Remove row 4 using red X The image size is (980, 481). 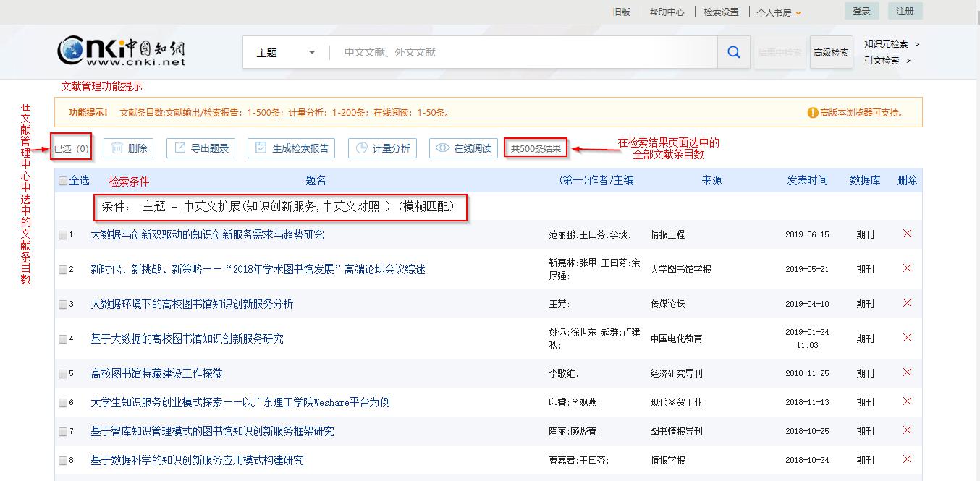(907, 338)
